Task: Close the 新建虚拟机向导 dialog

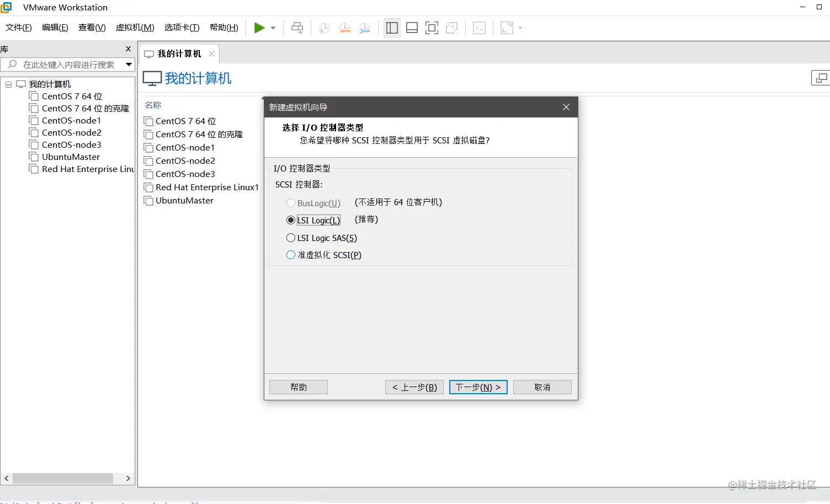Action: [566, 107]
